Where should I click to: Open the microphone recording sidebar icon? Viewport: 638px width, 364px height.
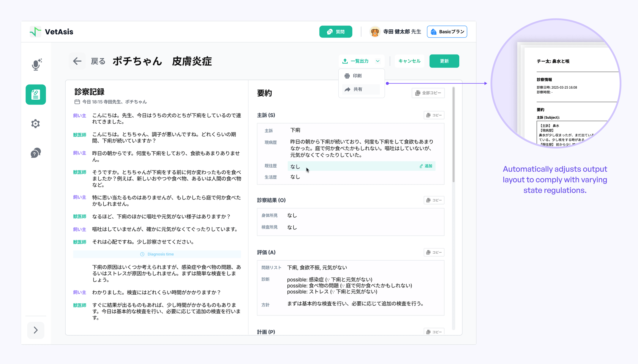tap(36, 65)
